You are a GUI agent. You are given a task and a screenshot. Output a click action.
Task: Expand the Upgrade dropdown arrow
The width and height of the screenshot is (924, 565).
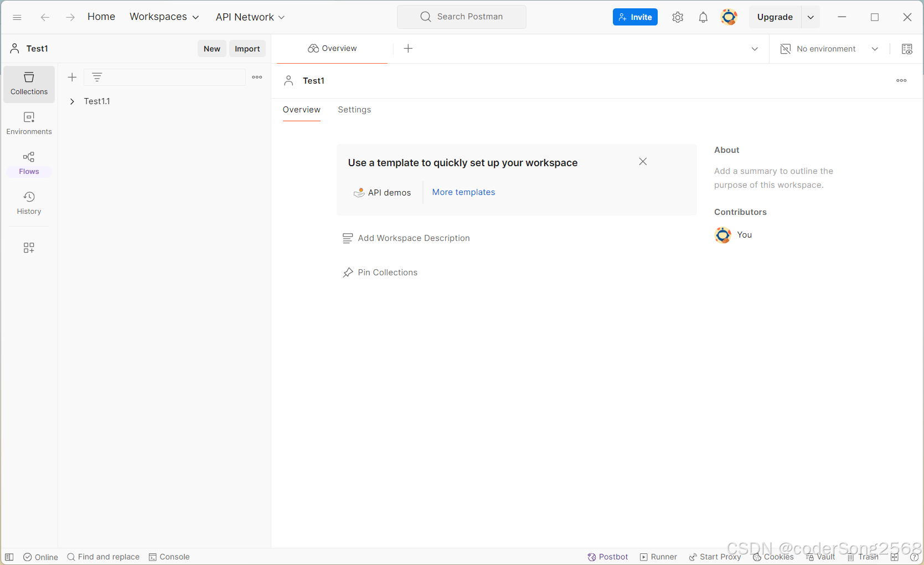pos(811,17)
